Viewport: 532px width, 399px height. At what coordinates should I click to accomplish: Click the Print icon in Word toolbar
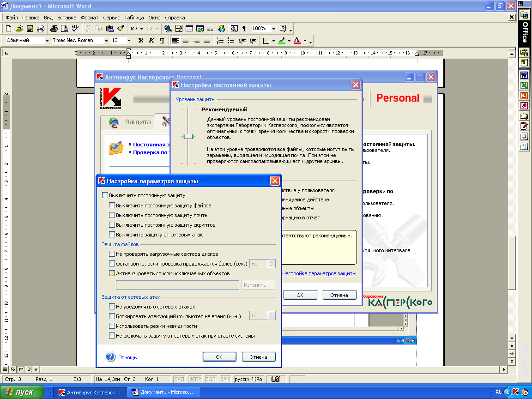pyautogui.click(x=54, y=29)
